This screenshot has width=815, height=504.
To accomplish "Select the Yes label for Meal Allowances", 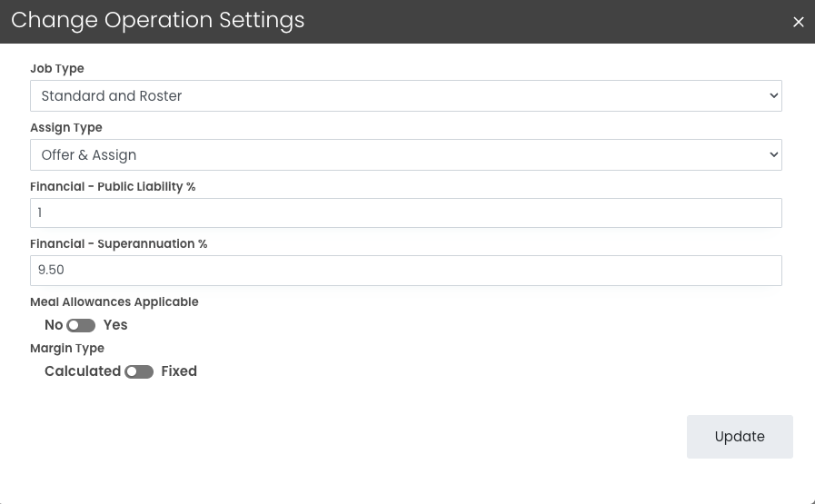I will [115, 325].
